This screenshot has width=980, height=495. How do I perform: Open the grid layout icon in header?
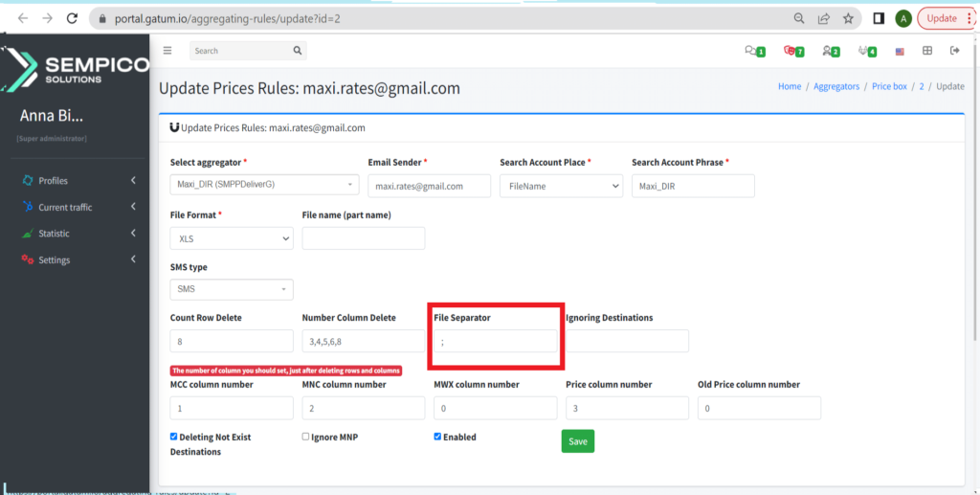pyautogui.click(x=927, y=51)
